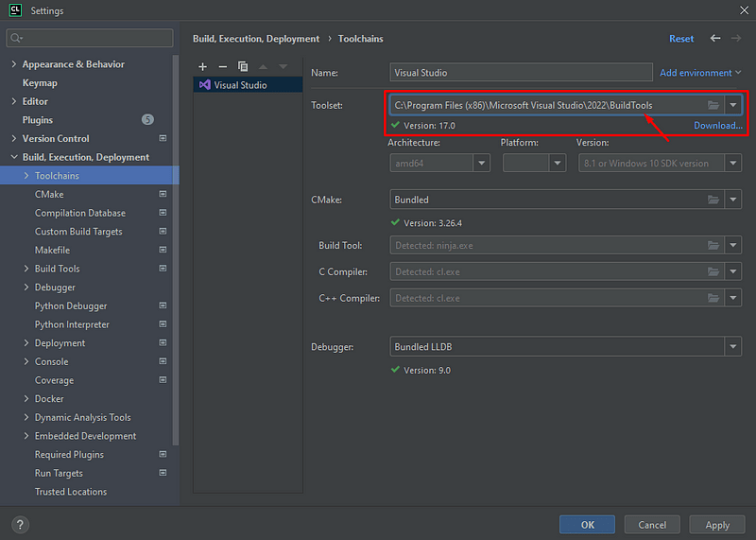Expand the Editor settings section
Viewport: 756px width, 540px height.
pyautogui.click(x=14, y=101)
